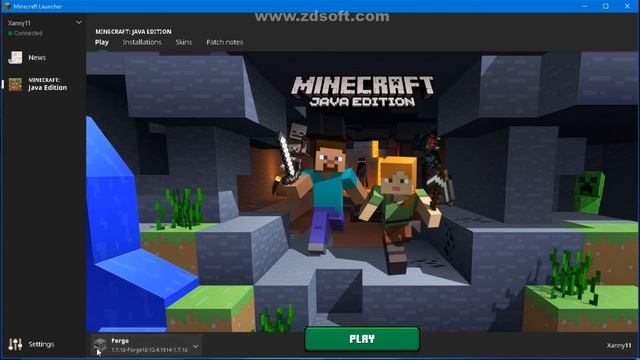Click the green PLAY button
The width and height of the screenshot is (640, 360).
pos(362,339)
